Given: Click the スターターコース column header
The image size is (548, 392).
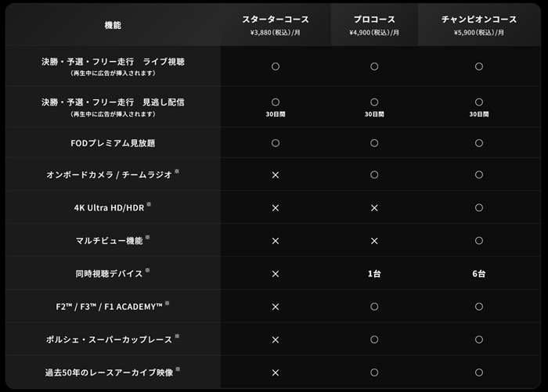Looking at the screenshot, I should 275,19.
